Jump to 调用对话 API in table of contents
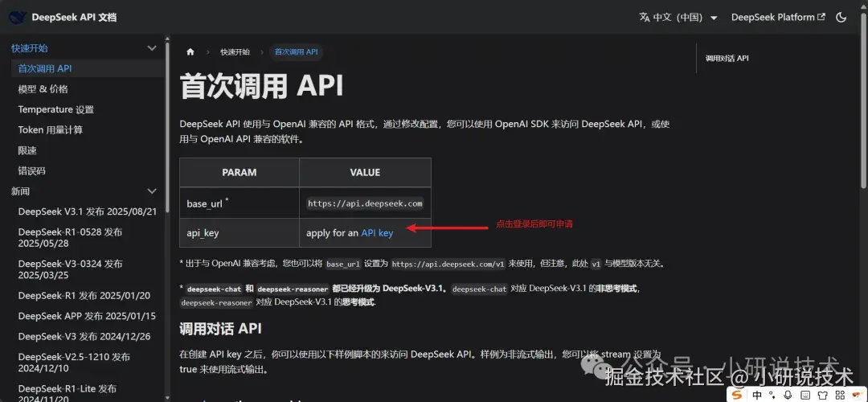868x402 pixels. (727, 58)
